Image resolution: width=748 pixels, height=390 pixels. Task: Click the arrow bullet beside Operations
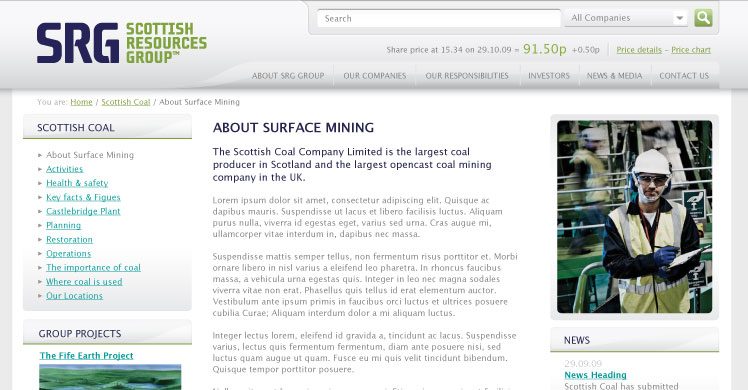tap(40, 254)
